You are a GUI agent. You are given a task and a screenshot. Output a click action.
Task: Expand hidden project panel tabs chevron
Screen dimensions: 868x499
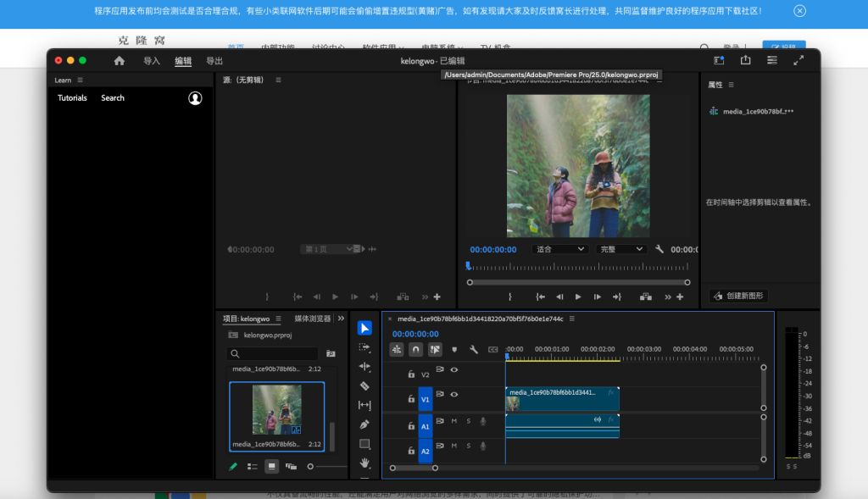pyautogui.click(x=341, y=318)
